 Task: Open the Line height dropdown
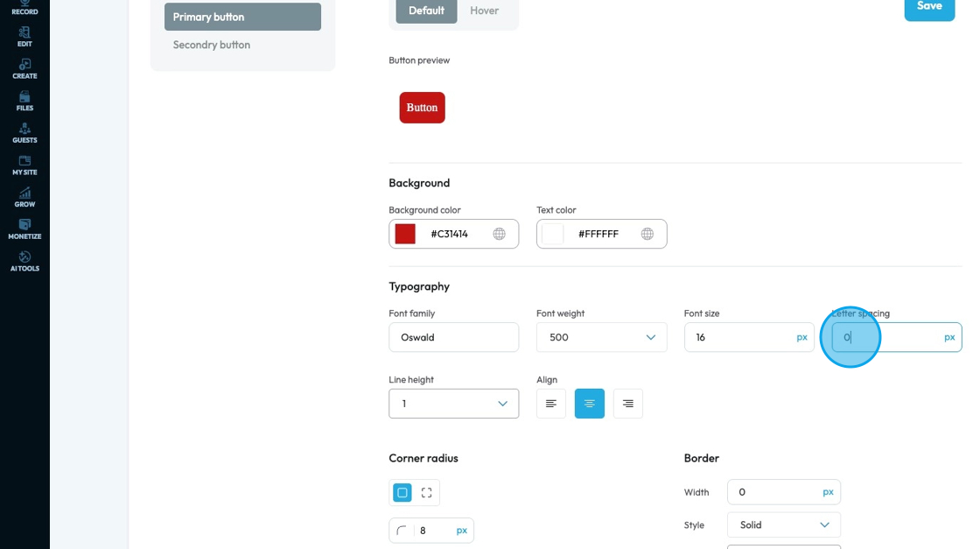coord(454,404)
